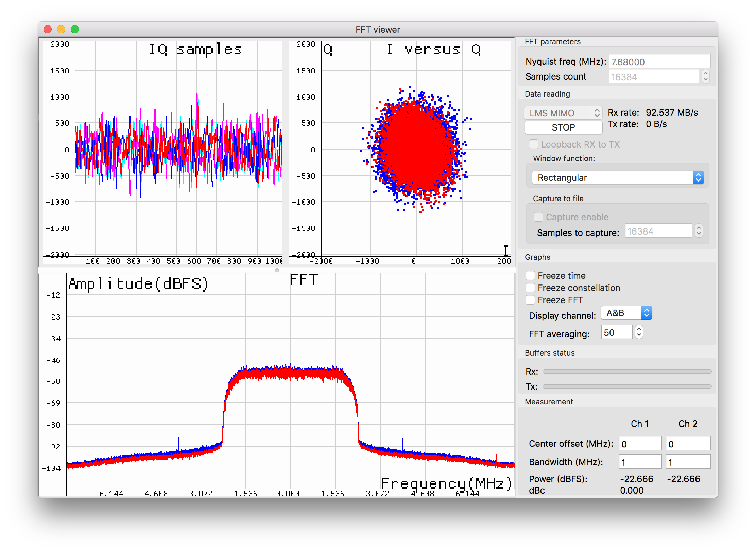Screen dimensions: 756x552
Task: Click the Data reading section label
Action: pos(547,94)
